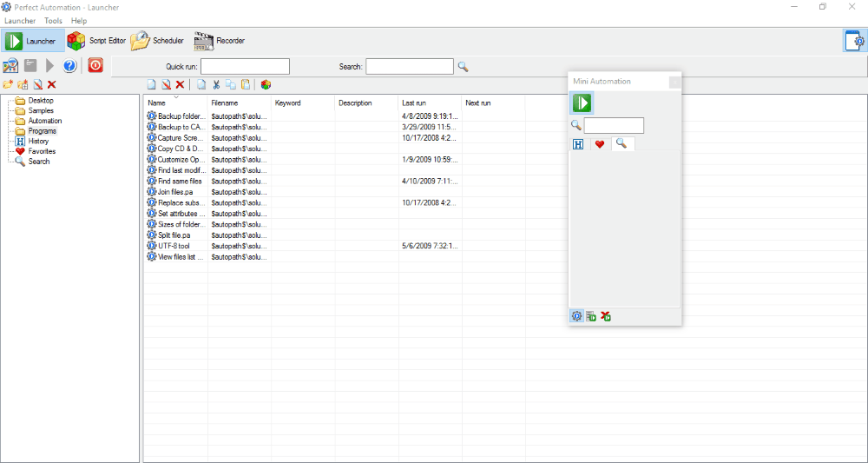Image resolution: width=868 pixels, height=463 pixels.
Task: Select the 'Customize Op...' script row
Action: point(334,160)
